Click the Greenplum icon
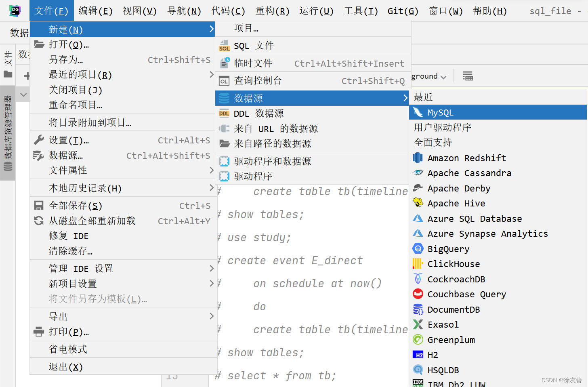This screenshot has width=588, height=387. [x=418, y=339]
